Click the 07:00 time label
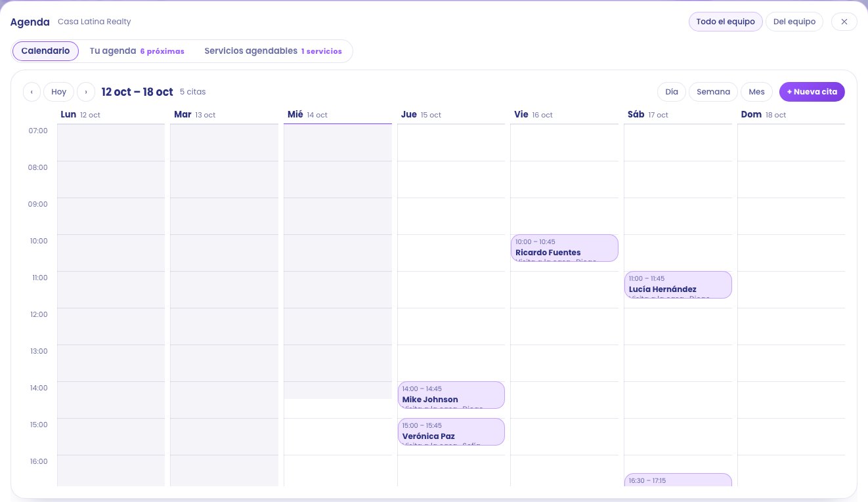The image size is (868, 502). tap(38, 131)
